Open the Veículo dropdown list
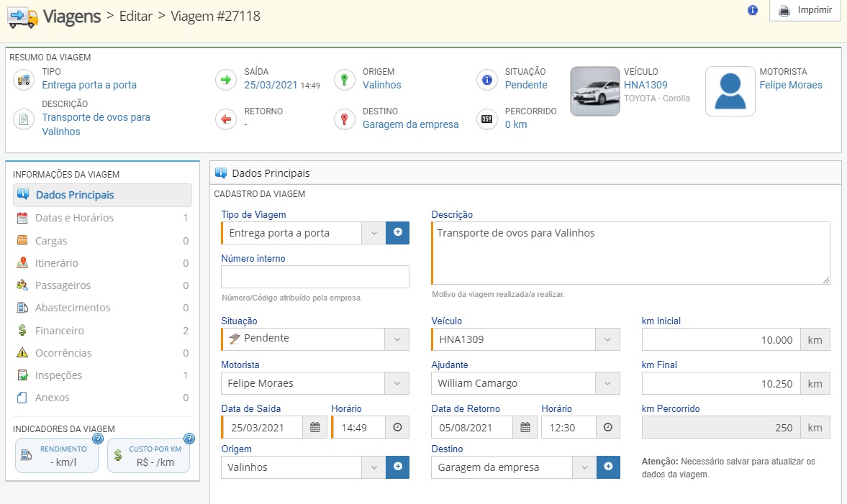Image resolution: width=847 pixels, height=504 pixels. click(x=607, y=339)
